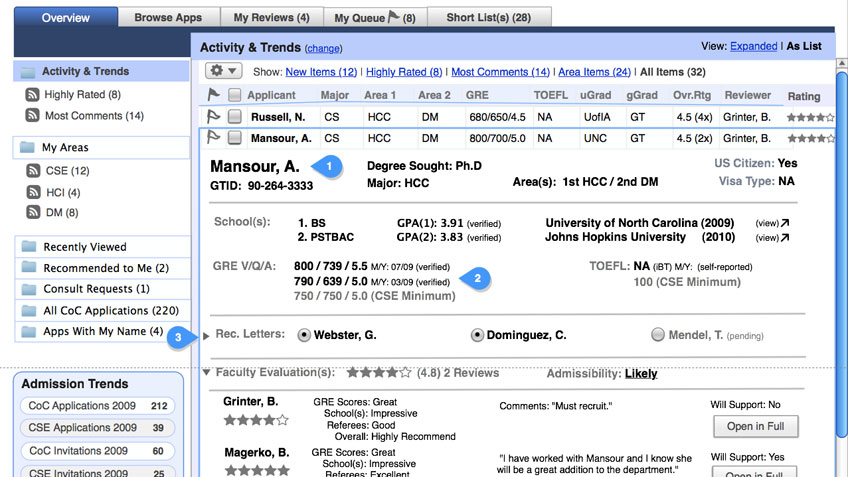
Task: Click Grinter, B. star rating
Action: pos(255,420)
